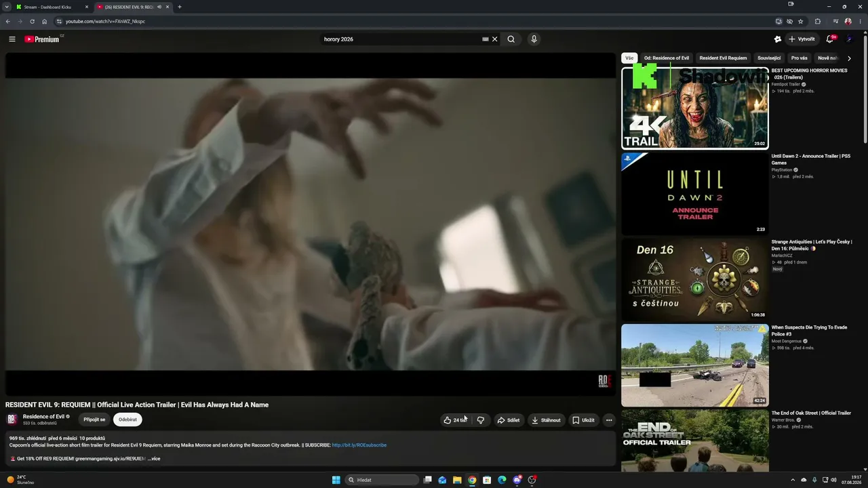868x488 pixels.
Task: Click the YouTube search box 'horory 2026'
Action: (400, 39)
